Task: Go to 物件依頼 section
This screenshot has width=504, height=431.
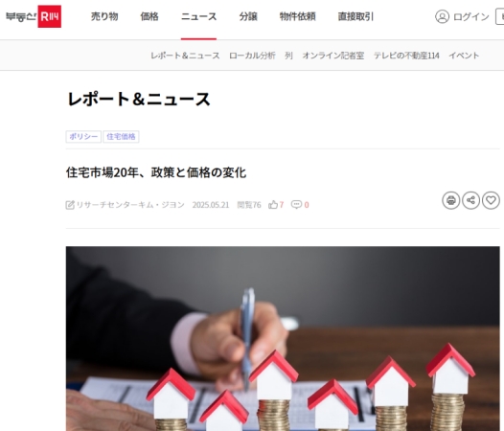Action: tap(298, 16)
